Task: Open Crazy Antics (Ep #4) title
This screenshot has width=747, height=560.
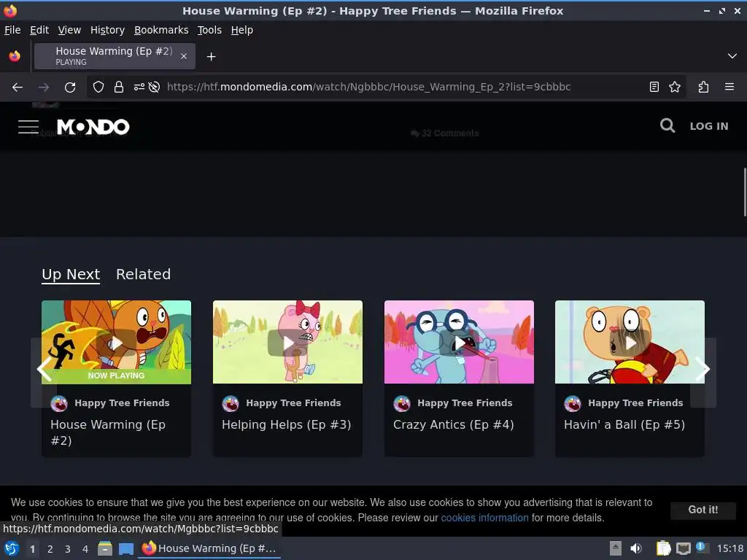Action: click(454, 424)
